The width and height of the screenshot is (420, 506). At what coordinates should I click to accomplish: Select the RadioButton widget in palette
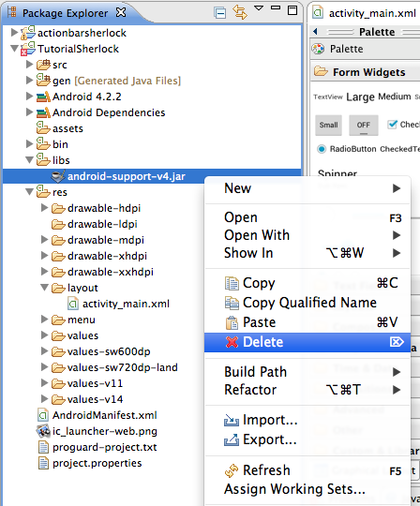pyautogui.click(x=347, y=149)
